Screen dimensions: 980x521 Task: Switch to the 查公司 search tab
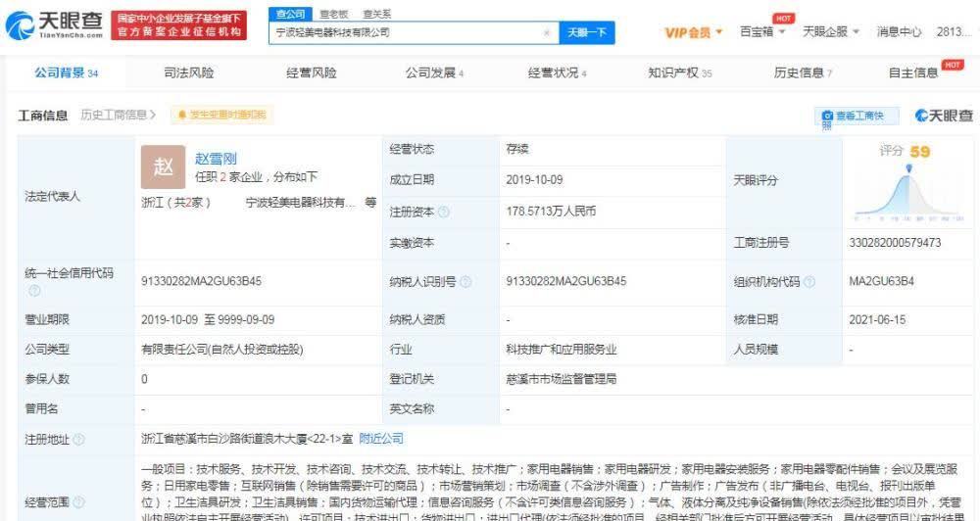pos(291,14)
